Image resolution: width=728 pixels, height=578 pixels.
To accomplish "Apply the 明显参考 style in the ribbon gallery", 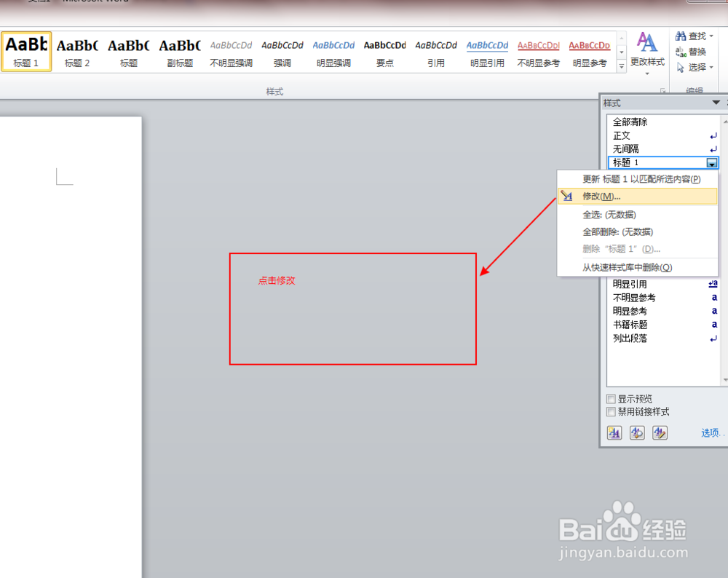I will point(590,52).
